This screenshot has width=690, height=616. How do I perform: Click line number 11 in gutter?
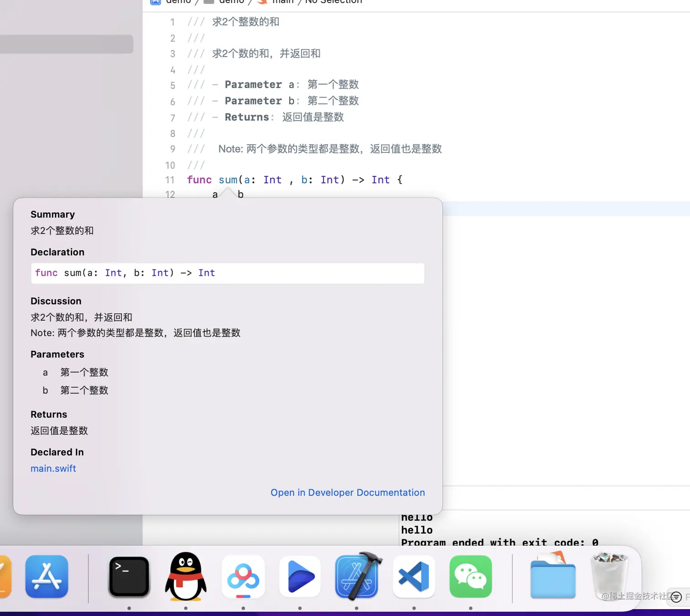pos(170,180)
